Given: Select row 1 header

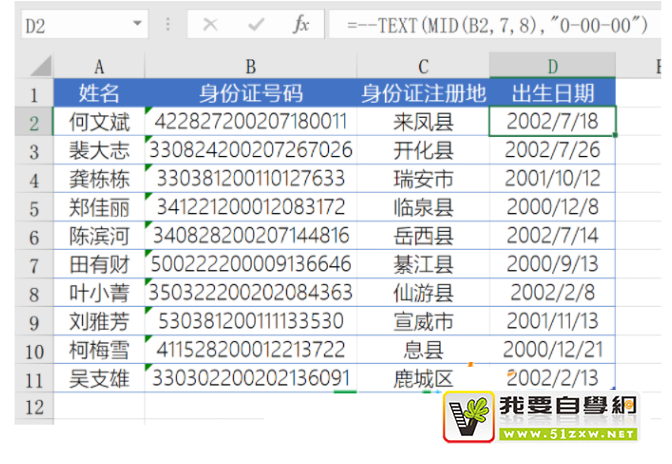Looking at the screenshot, I should pyautogui.click(x=33, y=94).
